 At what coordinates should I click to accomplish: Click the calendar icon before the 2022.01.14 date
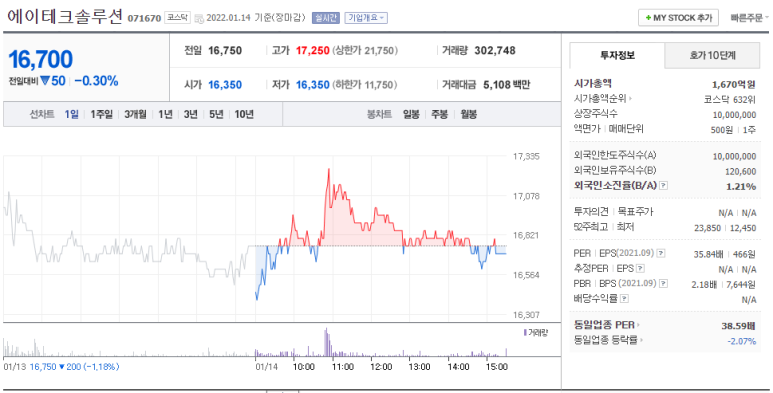(x=199, y=18)
